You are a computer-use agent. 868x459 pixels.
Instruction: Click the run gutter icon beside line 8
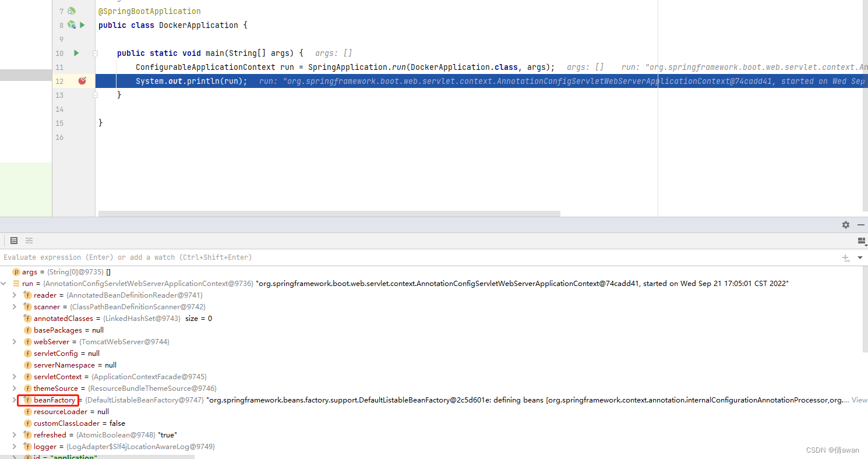pyautogui.click(x=82, y=25)
